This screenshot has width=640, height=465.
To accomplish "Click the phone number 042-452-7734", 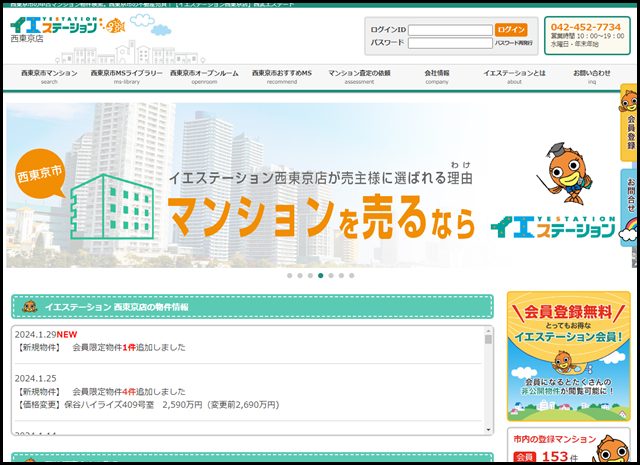I will click(586, 27).
